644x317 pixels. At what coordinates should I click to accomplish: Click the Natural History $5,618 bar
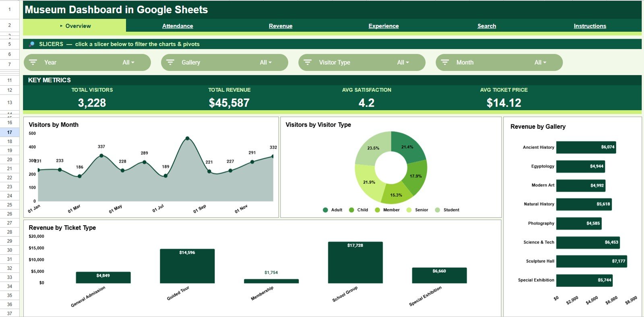tap(584, 204)
